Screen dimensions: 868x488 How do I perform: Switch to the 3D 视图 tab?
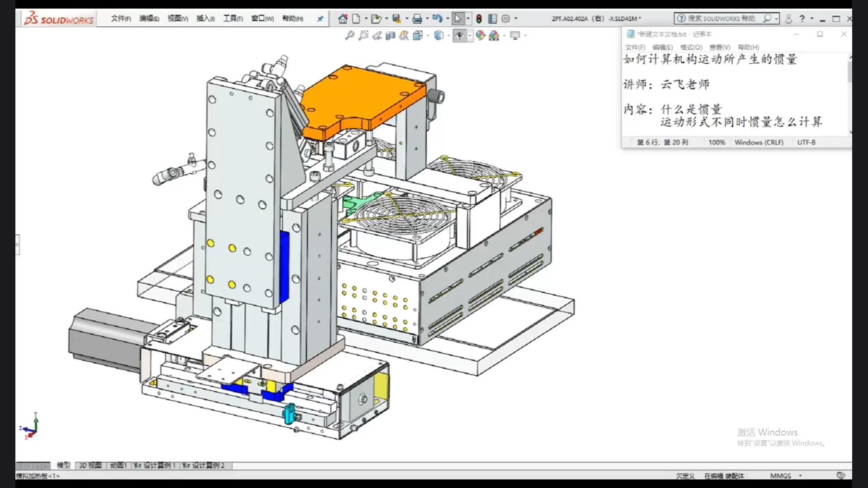point(90,465)
